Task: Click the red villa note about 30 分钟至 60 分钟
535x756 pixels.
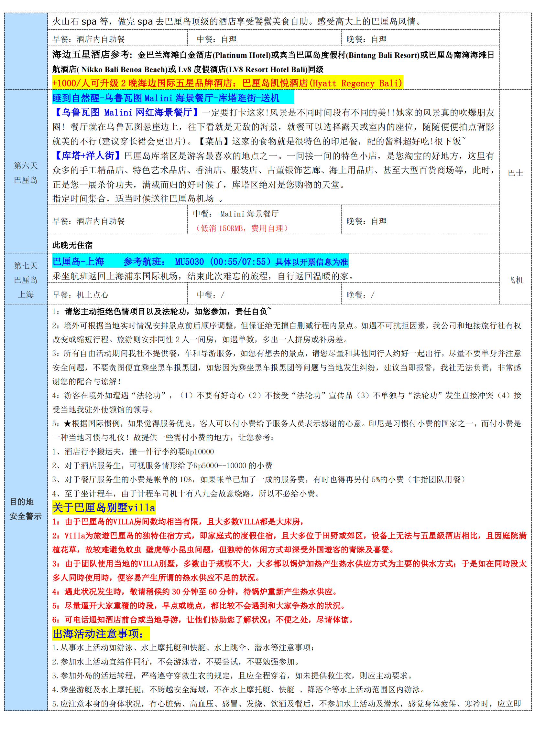Action: pyautogui.click(x=195, y=592)
